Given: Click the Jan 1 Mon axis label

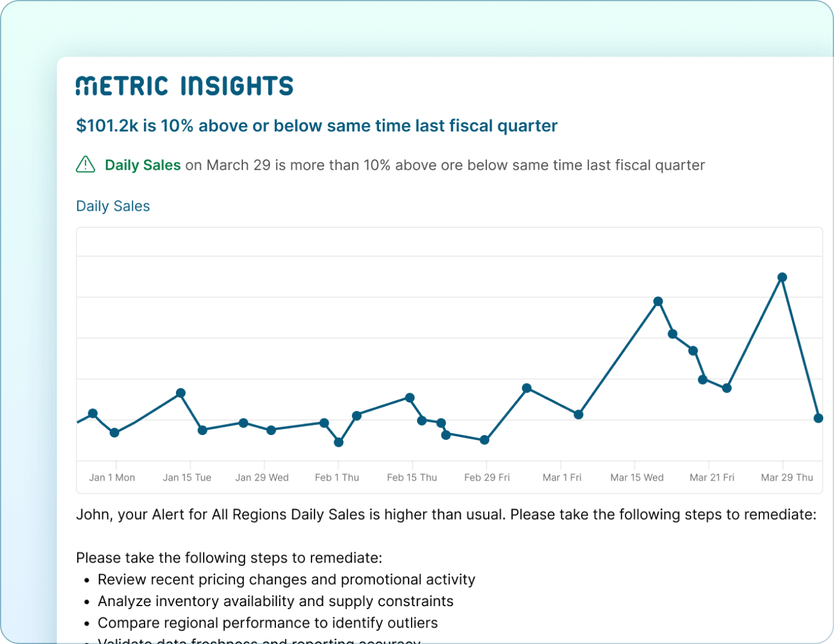Looking at the screenshot, I should point(112,478).
